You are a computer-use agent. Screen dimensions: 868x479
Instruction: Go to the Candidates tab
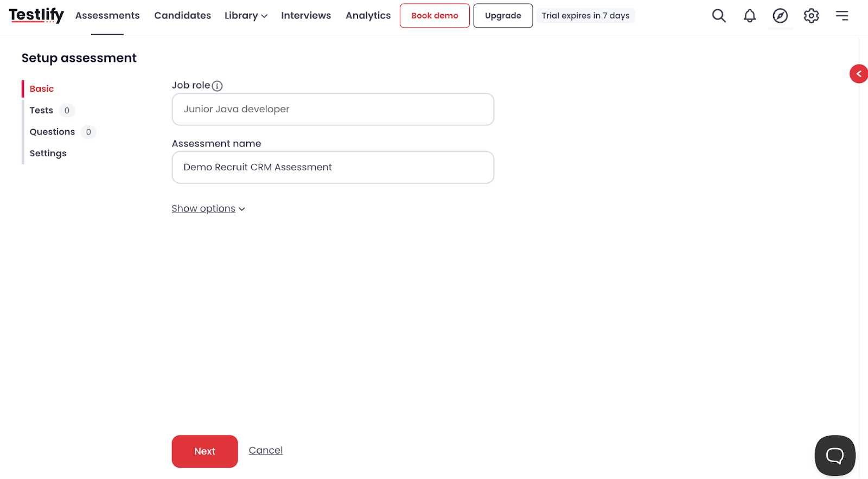[x=182, y=16]
